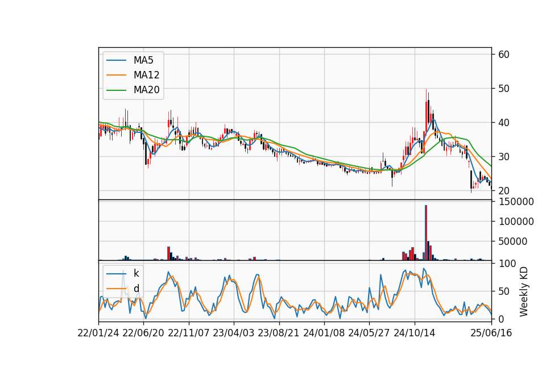Screen dimensions: 546x392
Task: Click the KD axis value 0
Action: coord(501,319)
